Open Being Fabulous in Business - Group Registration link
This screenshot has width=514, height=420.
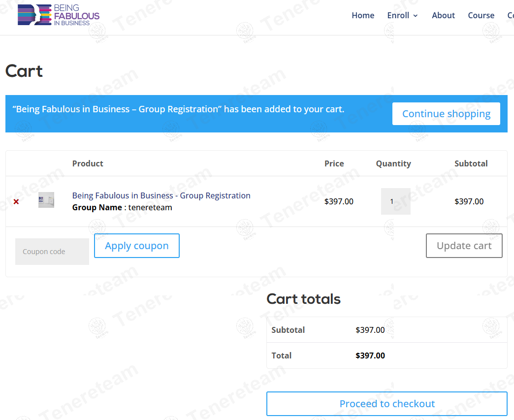click(x=161, y=195)
